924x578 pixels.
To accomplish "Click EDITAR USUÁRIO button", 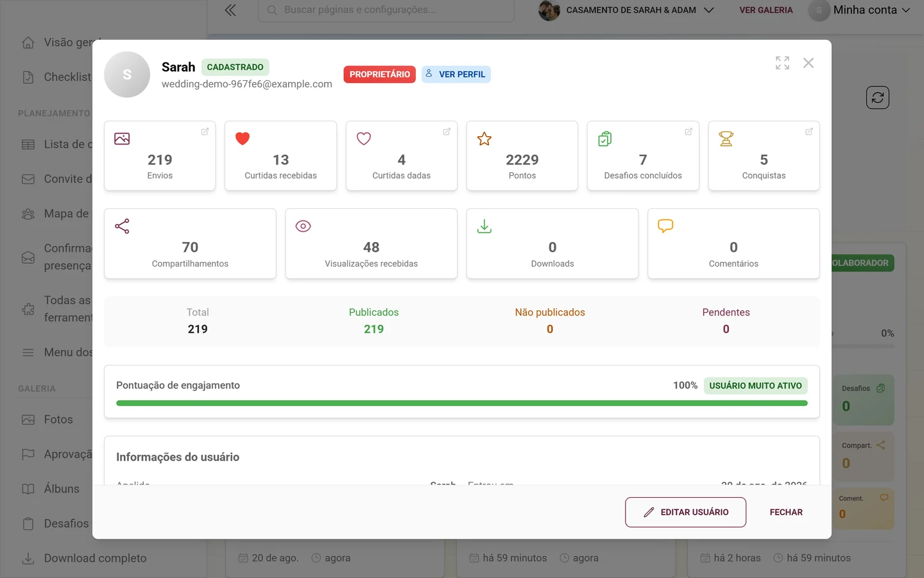I will pyautogui.click(x=685, y=512).
